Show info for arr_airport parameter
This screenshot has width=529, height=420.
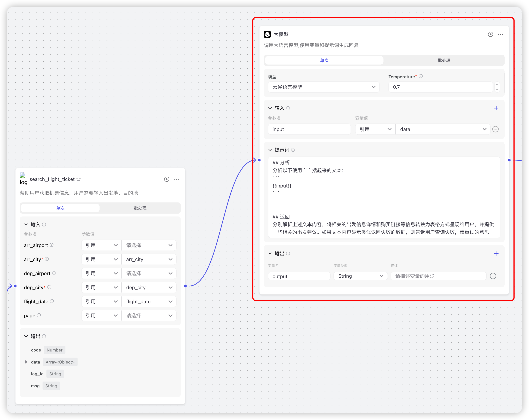click(51, 245)
